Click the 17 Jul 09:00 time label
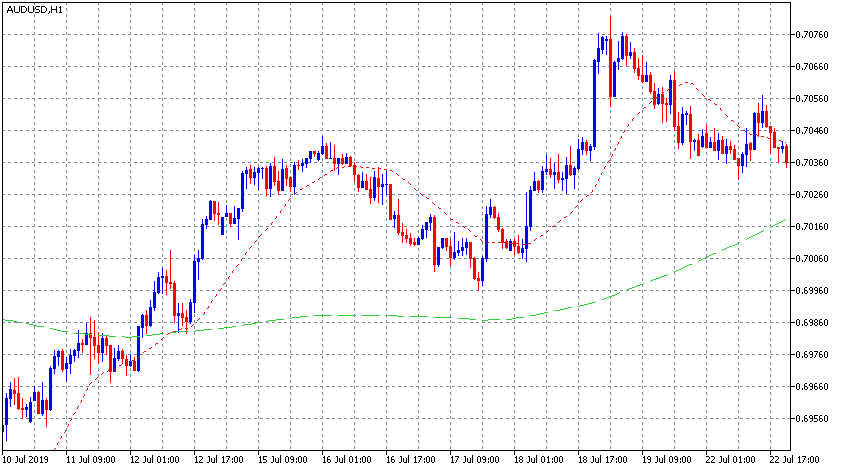 point(474,460)
